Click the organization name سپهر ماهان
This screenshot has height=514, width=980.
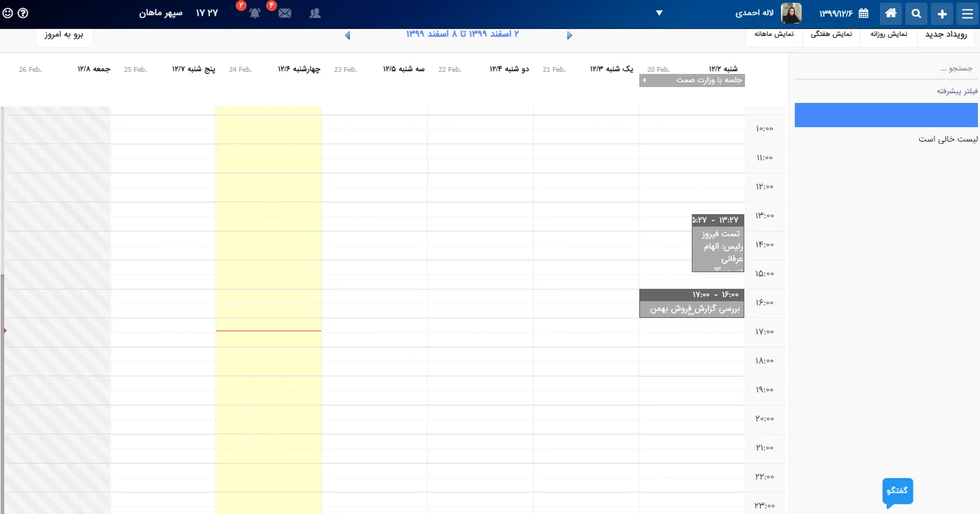(x=161, y=13)
